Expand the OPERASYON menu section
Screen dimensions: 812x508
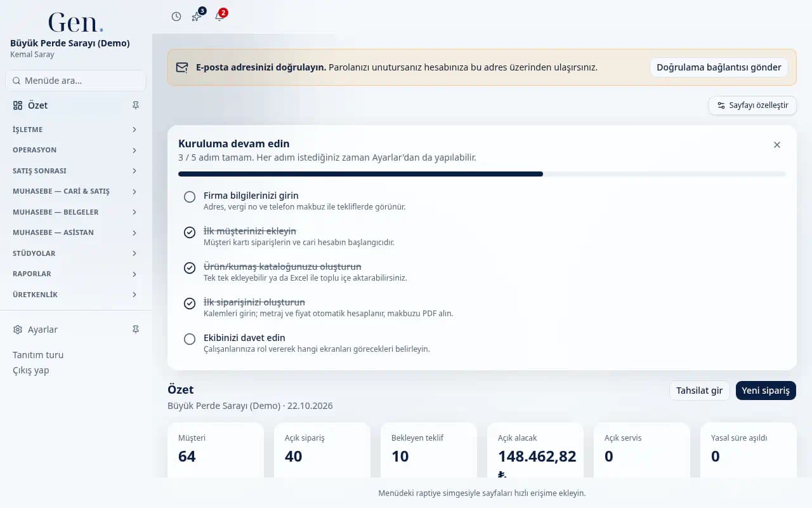[x=75, y=150]
